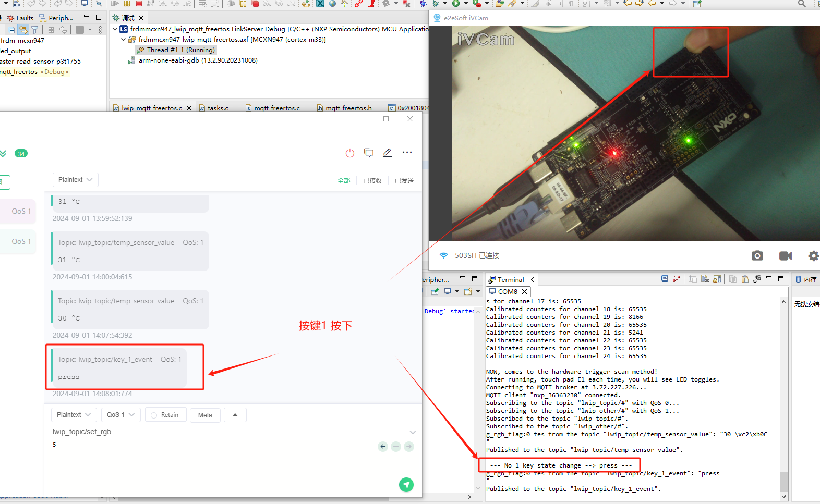Click the Collapse All icon in project panel

(x=11, y=30)
